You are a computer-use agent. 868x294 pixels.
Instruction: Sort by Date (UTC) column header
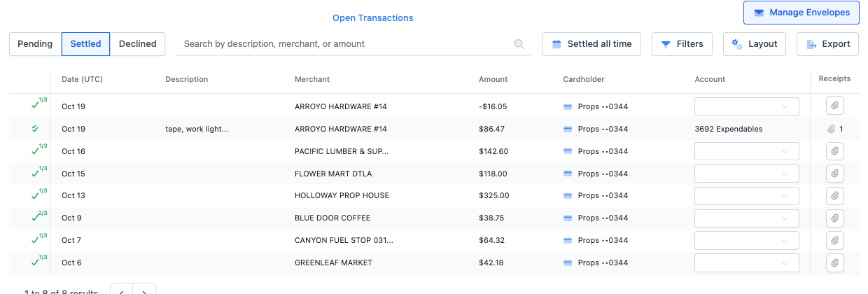[x=82, y=79]
